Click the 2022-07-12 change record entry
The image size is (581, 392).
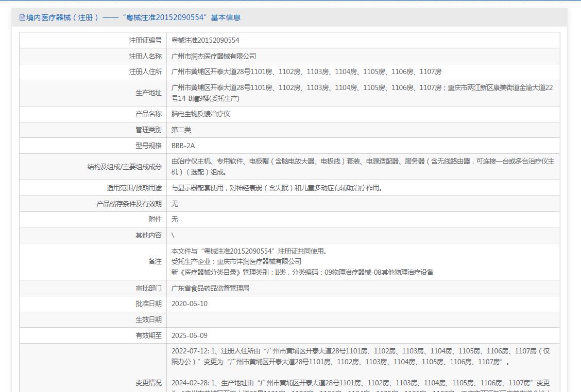(360, 356)
